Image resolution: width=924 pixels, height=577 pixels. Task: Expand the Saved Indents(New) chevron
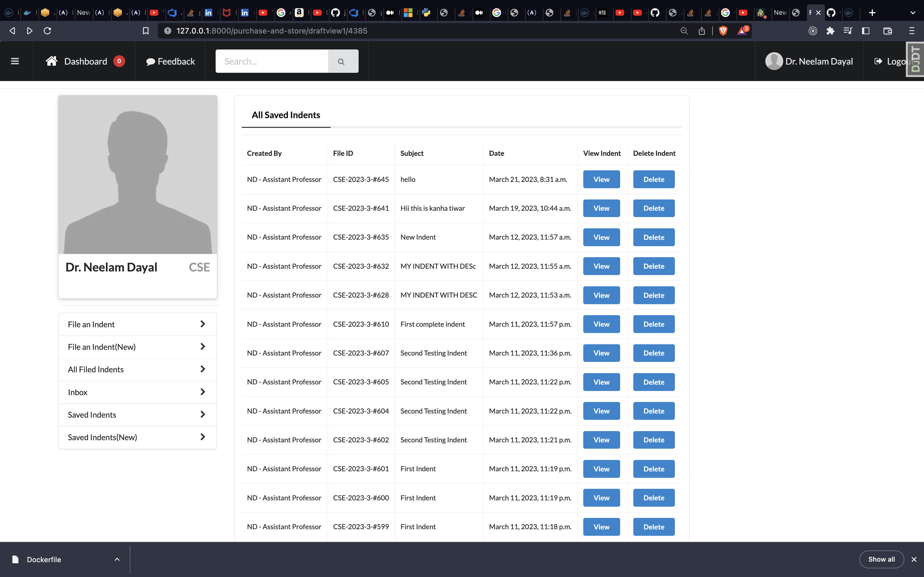203,437
